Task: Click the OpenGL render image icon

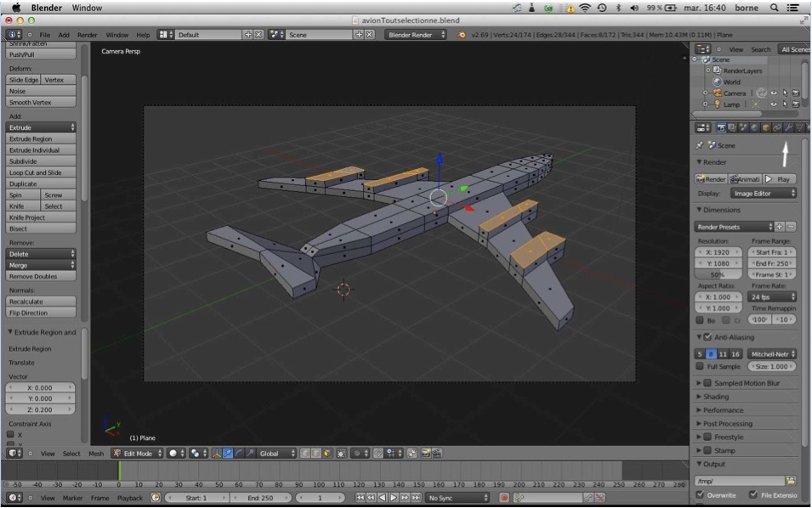Action: pos(424,454)
